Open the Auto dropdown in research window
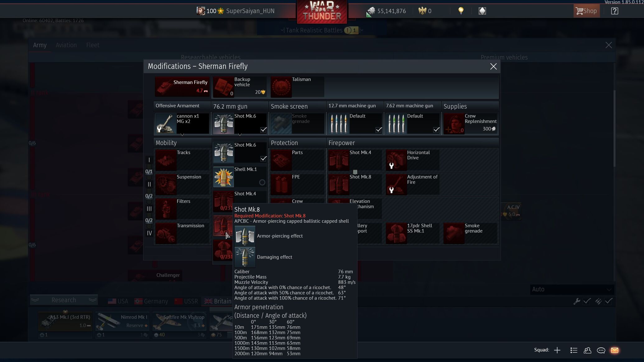This screenshot has height=362, width=644. (572, 289)
